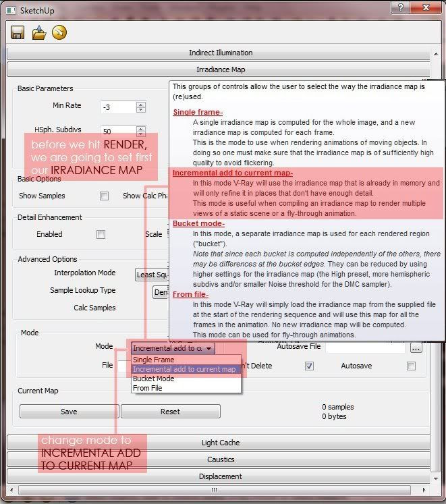
Task: Click the Reset current map button
Action: (171, 412)
